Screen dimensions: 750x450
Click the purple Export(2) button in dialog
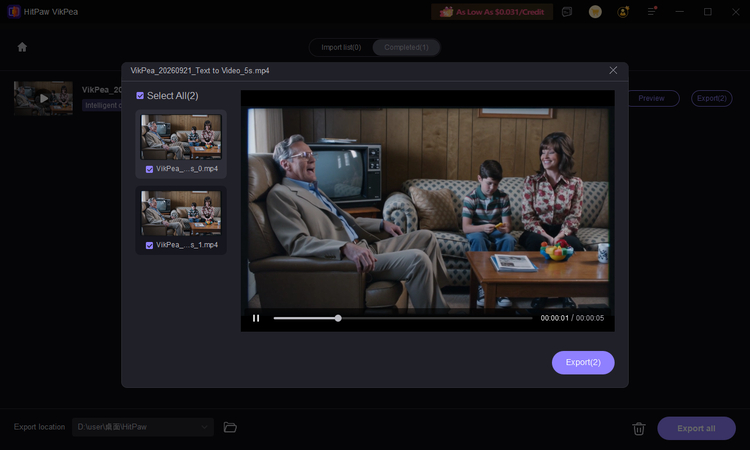click(x=583, y=362)
